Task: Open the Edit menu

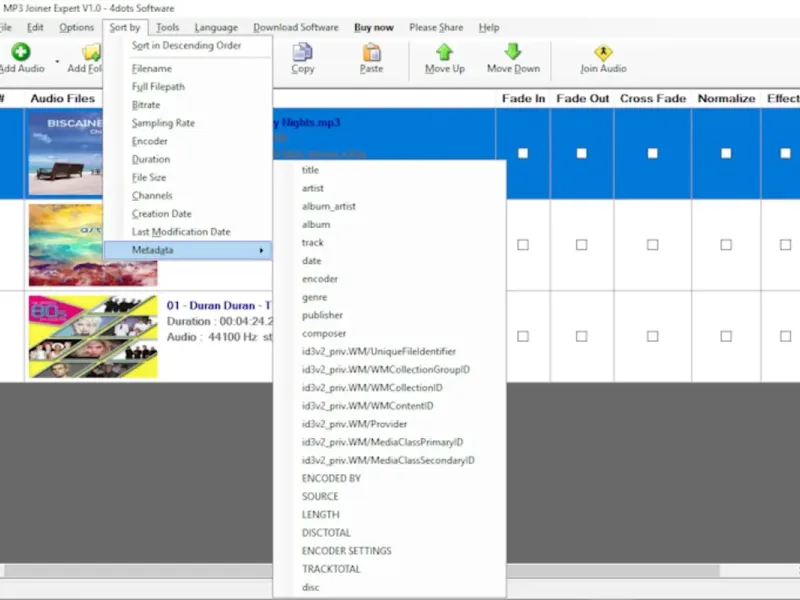Action: click(35, 28)
